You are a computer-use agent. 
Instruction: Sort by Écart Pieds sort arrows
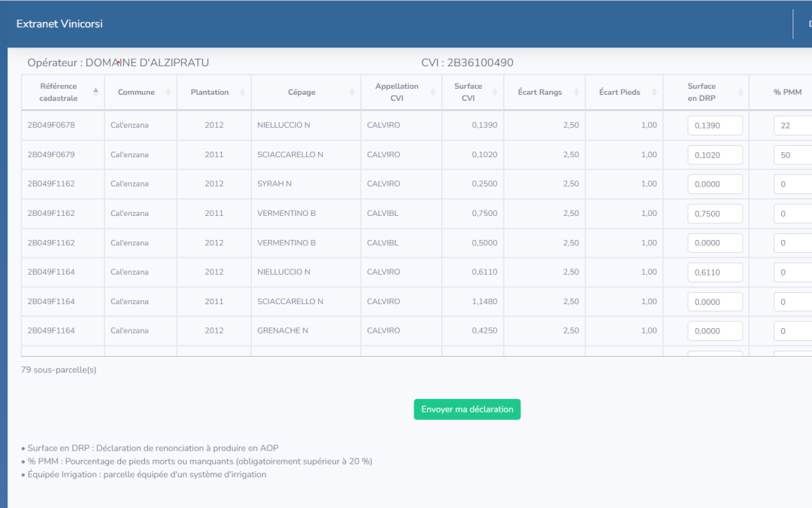654,93
